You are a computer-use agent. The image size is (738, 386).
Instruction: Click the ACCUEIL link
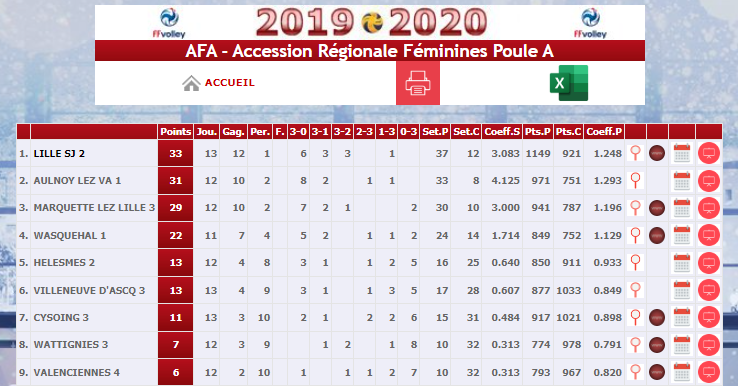point(230,83)
